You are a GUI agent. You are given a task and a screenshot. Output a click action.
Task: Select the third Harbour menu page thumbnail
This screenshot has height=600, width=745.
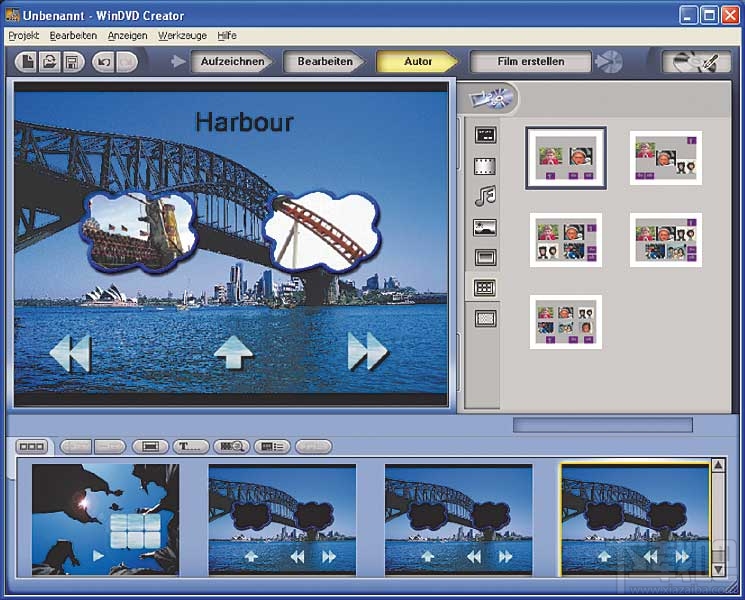[458, 520]
